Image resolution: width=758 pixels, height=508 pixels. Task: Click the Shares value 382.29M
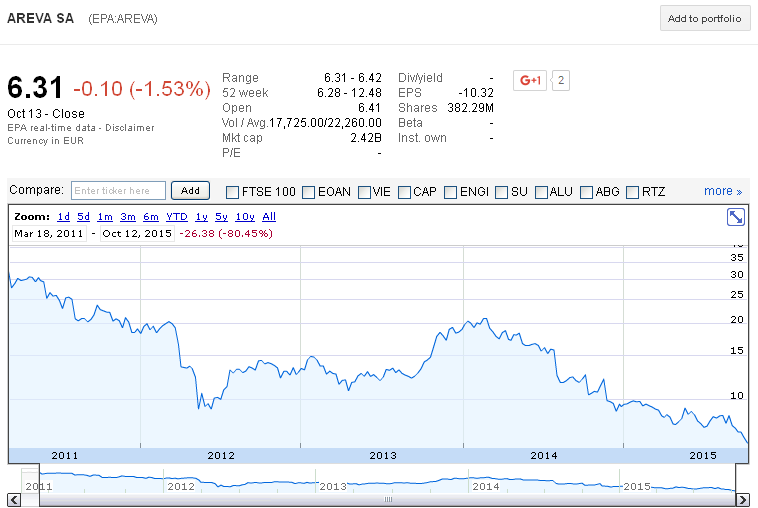click(x=470, y=108)
